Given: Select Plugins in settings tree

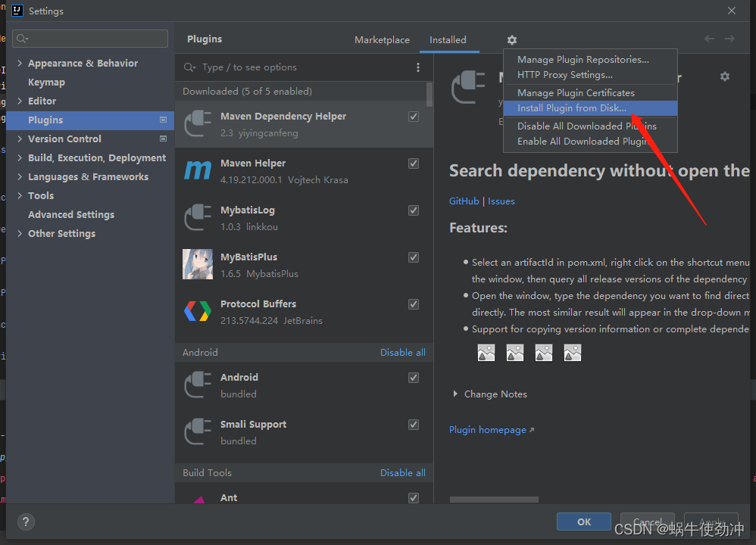Looking at the screenshot, I should coord(90,120).
